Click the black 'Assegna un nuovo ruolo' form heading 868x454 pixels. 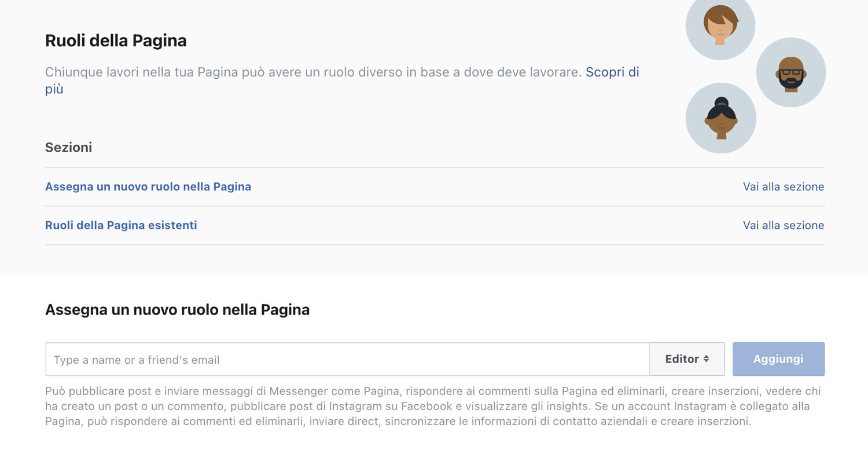177,310
